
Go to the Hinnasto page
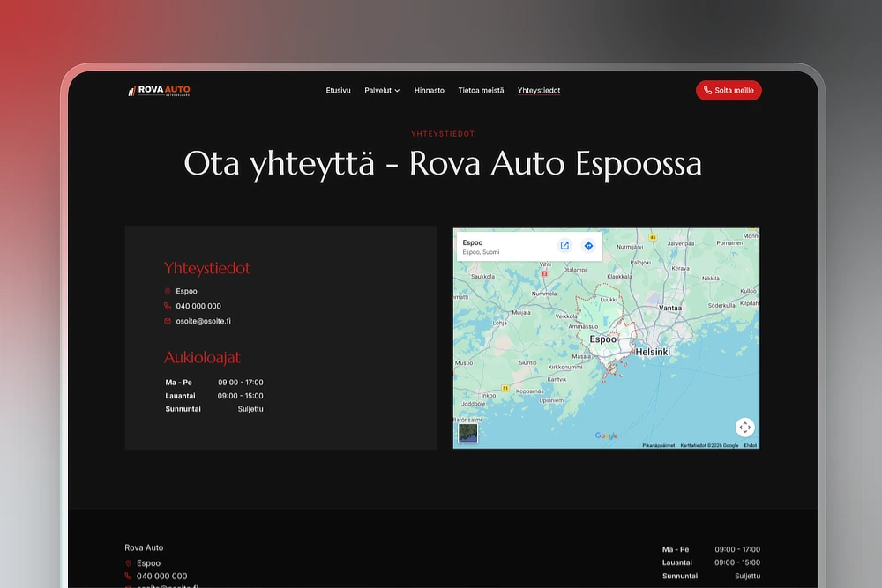click(430, 91)
